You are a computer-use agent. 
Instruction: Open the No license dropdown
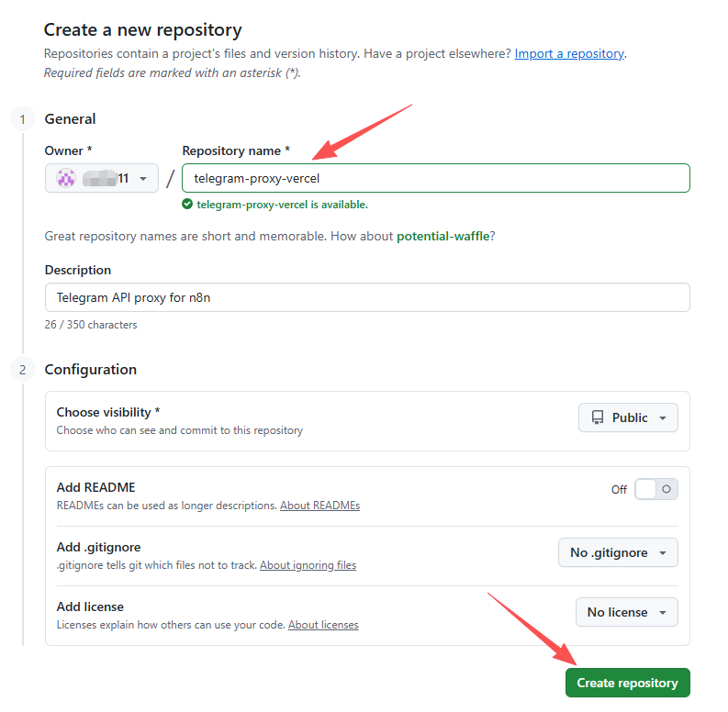coord(626,612)
